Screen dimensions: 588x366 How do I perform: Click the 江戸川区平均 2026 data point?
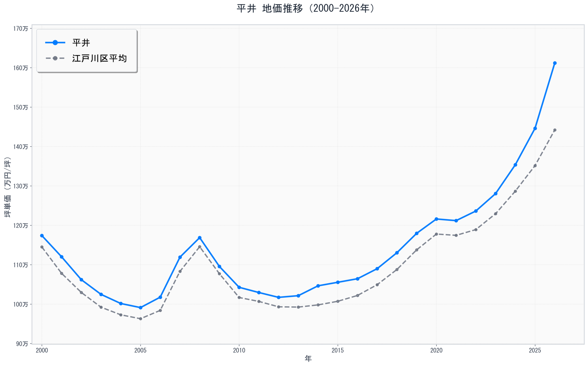(555, 130)
